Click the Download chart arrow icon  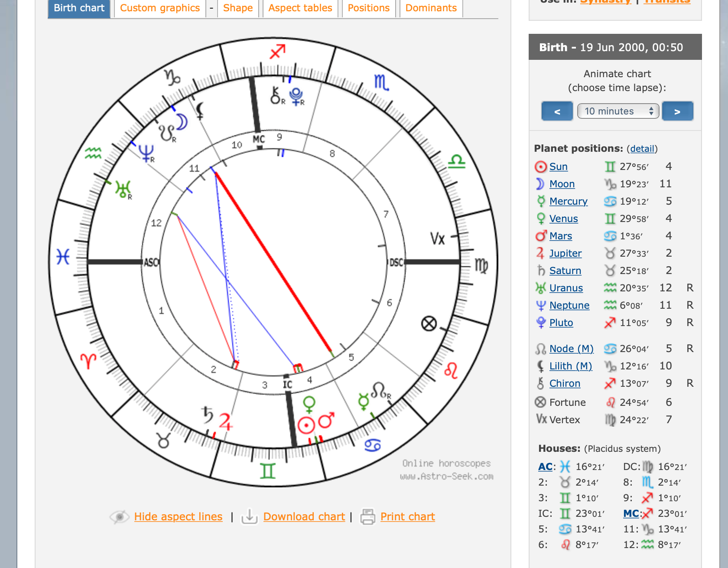[x=249, y=516]
